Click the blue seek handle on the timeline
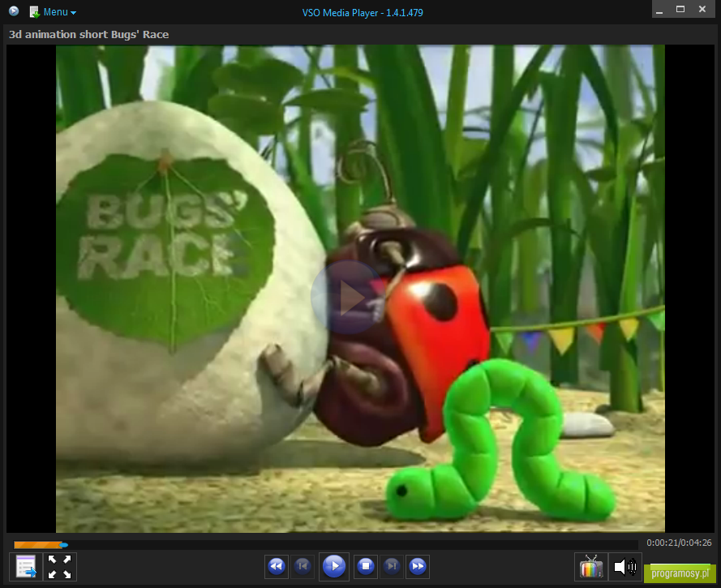Image resolution: width=721 pixels, height=588 pixels. point(64,545)
